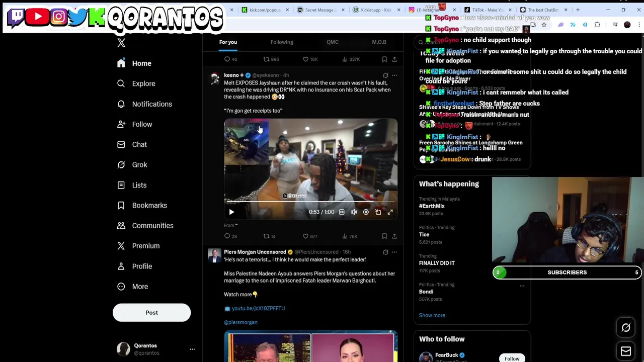Open Chat in the sidebar
The height and width of the screenshot is (362, 644).
click(x=132, y=144)
